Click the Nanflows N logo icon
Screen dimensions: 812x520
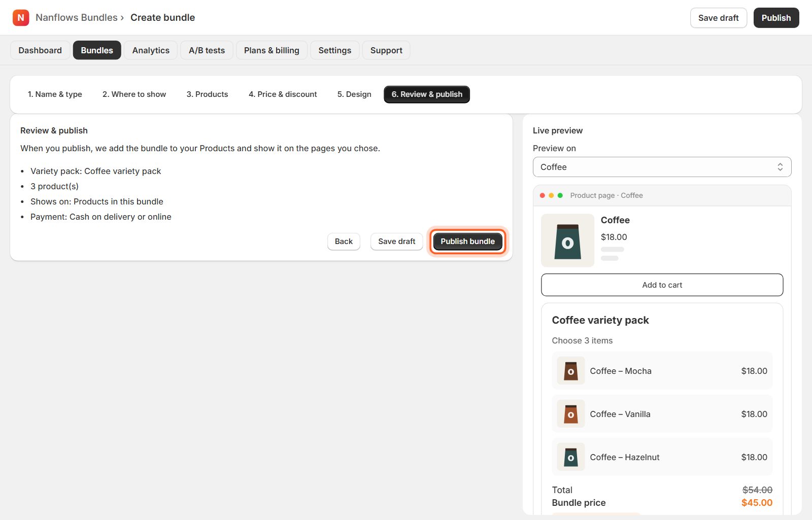point(21,18)
